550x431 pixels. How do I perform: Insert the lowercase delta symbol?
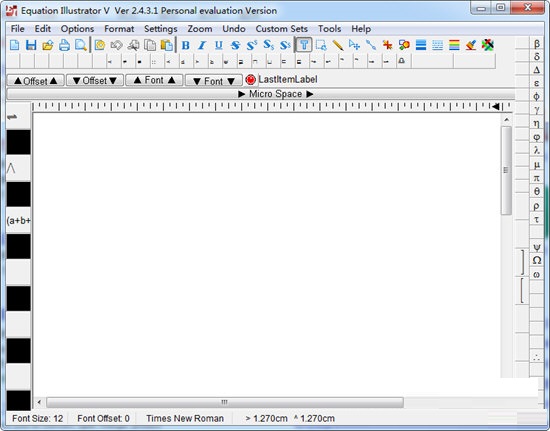[537, 56]
